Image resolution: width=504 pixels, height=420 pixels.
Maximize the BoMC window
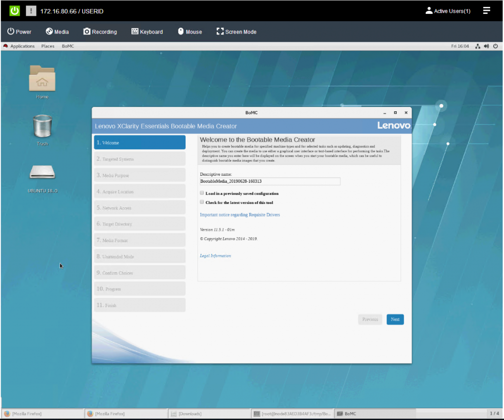[x=395, y=113]
